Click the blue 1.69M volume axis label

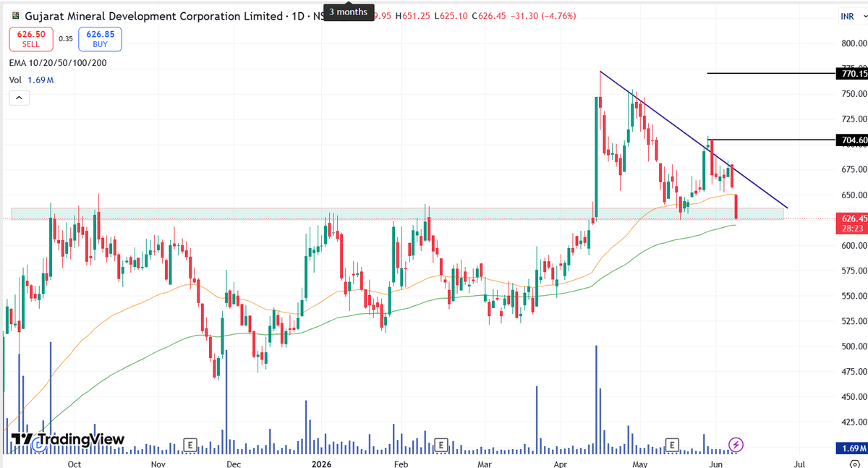(851, 448)
